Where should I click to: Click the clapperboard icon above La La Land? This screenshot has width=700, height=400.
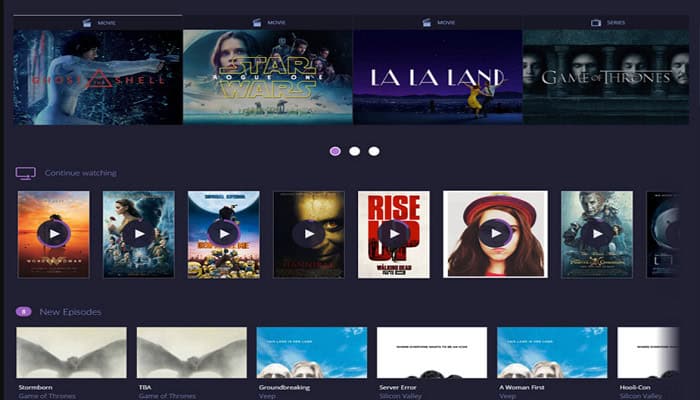(x=427, y=23)
